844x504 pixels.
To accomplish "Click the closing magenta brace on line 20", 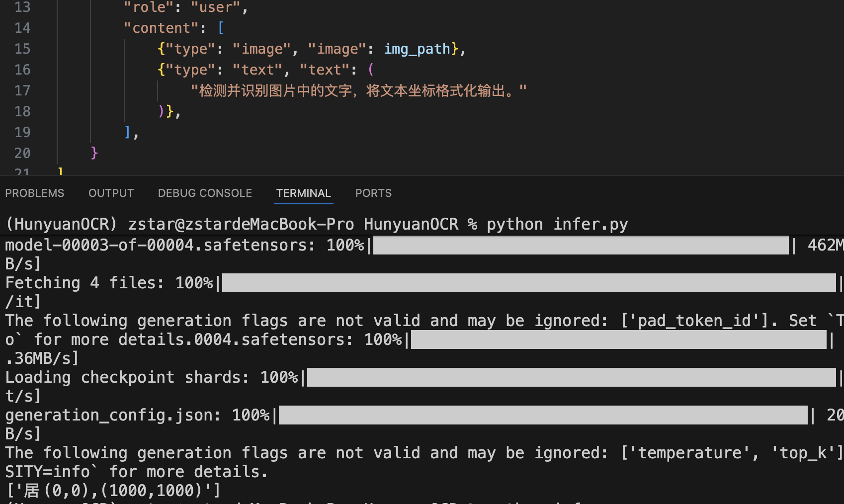I will click(94, 153).
